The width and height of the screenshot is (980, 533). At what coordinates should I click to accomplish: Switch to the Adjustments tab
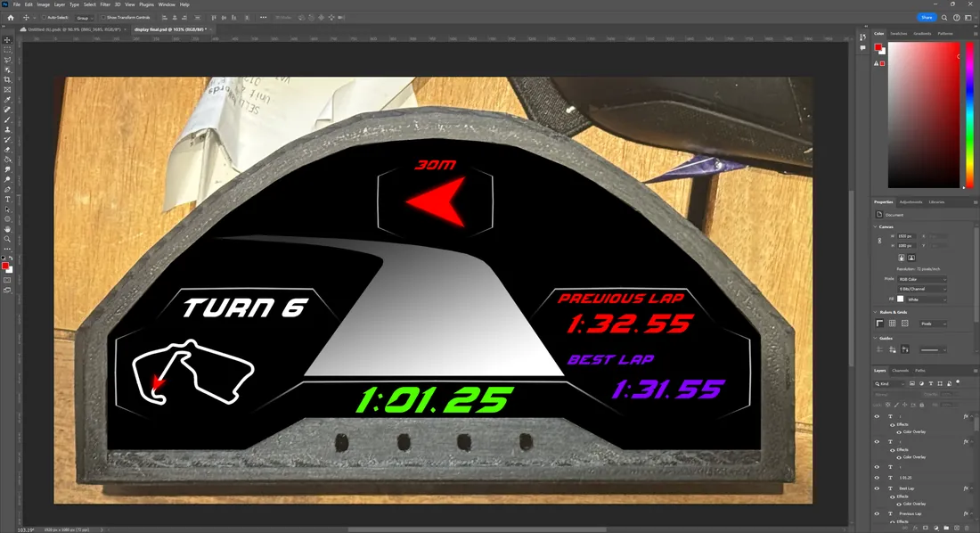pyautogui.click(x=911, y=202)
